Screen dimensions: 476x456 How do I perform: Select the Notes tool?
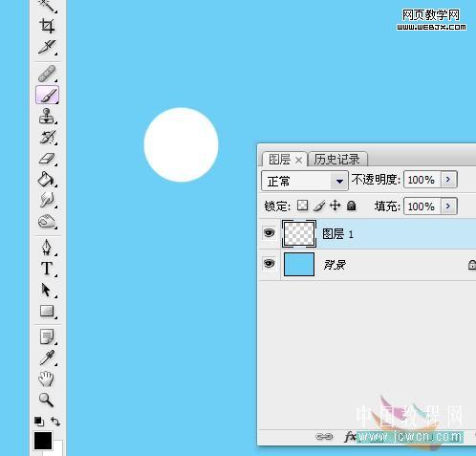(47, 337)
